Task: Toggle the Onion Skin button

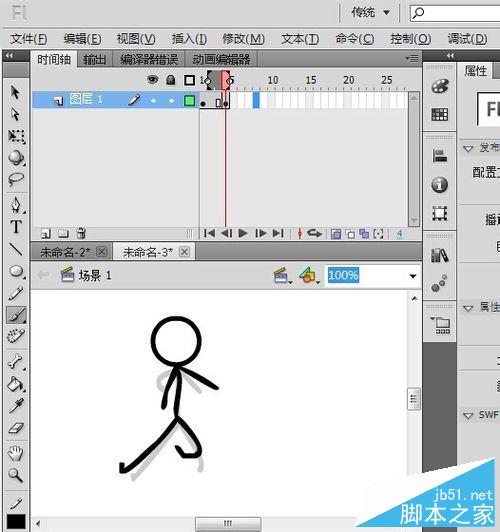Action: tap(336, 234)
